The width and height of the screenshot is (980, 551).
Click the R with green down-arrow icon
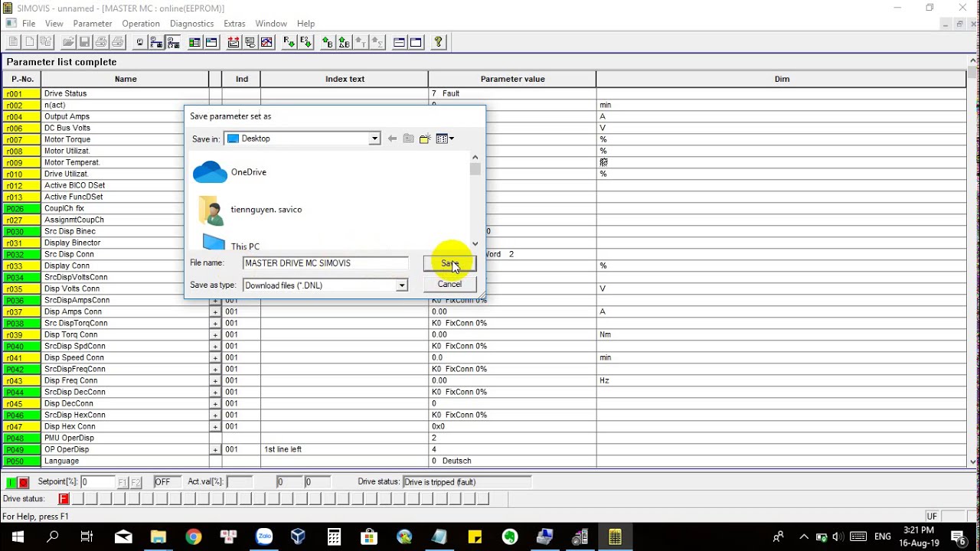289,42
